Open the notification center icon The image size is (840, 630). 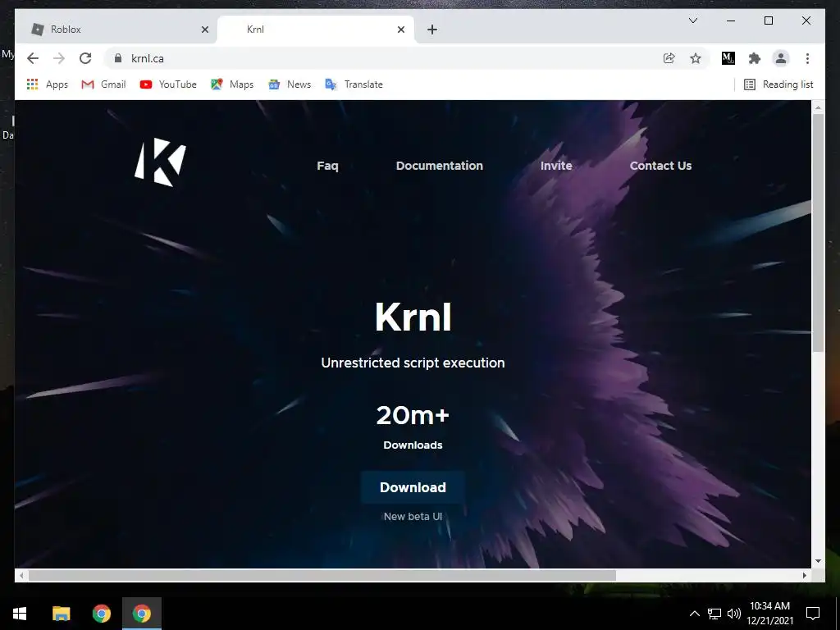(x=813, y=614)
